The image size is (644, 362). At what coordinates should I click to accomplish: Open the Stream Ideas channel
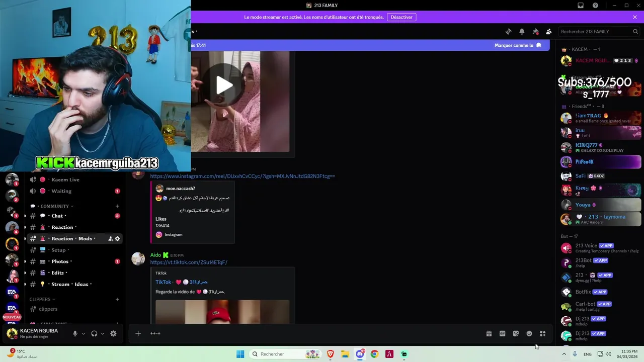click(x=75, y=284)
